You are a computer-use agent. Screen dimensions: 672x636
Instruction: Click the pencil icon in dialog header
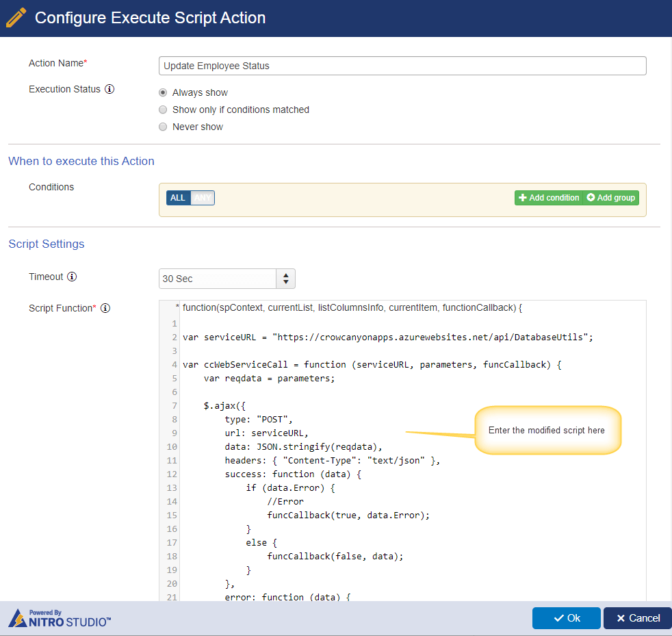pos(16,18)
